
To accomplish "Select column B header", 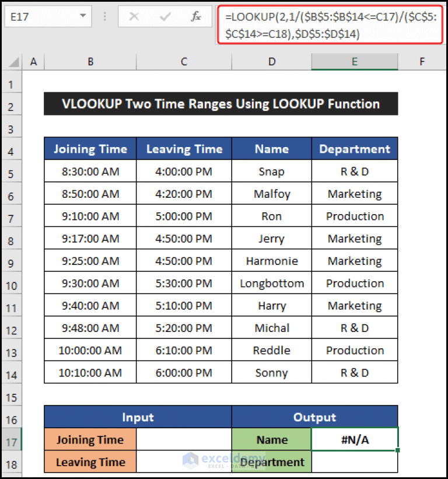I will pyautogui.click(x=90, y=62).
